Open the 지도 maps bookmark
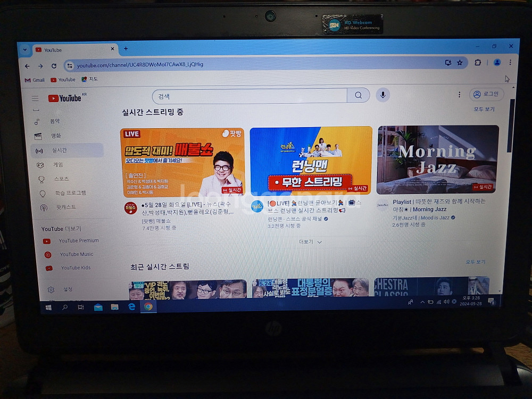 click(89, 79)
